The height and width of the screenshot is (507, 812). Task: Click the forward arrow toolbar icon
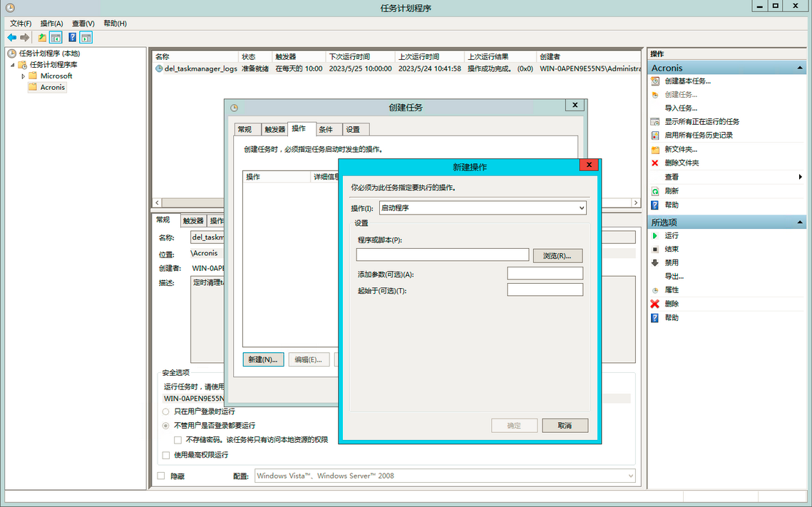coord(24,37)
